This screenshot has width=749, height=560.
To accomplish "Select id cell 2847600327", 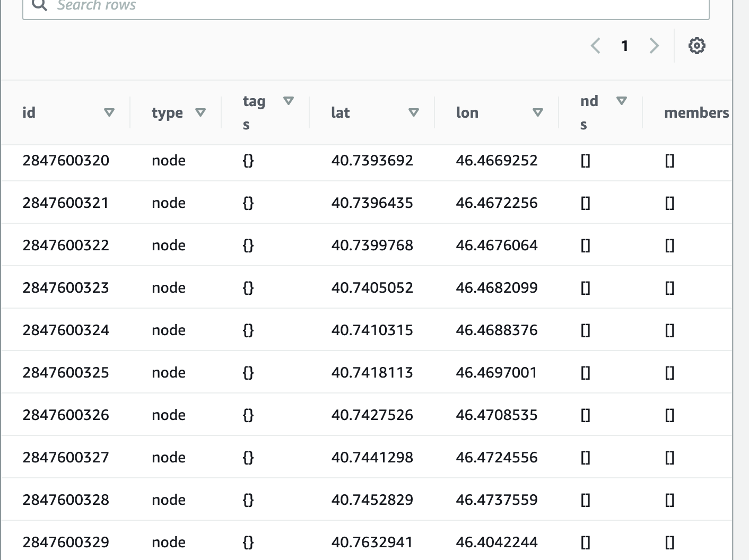I will [x=66, y=457].
